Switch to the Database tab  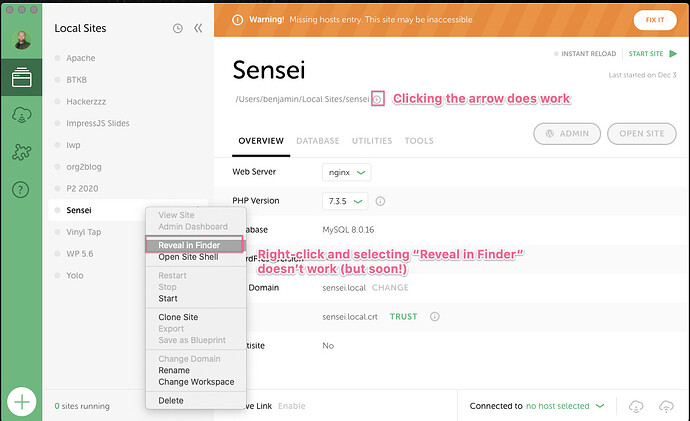click(x=317, y=141)
